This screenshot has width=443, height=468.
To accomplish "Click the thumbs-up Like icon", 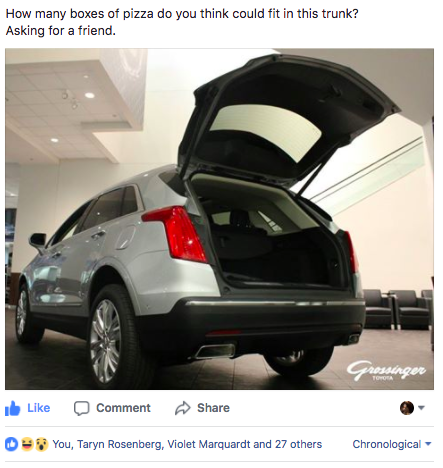I will pos(13,408).
